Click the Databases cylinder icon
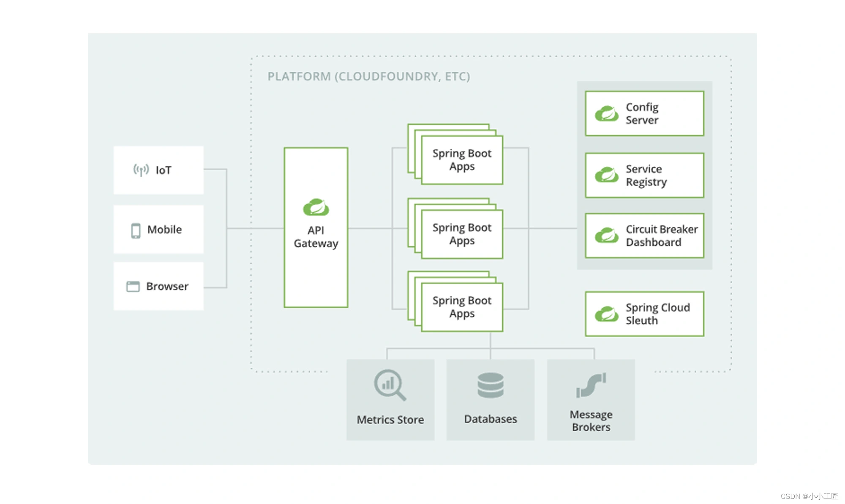 coord(490,385)
